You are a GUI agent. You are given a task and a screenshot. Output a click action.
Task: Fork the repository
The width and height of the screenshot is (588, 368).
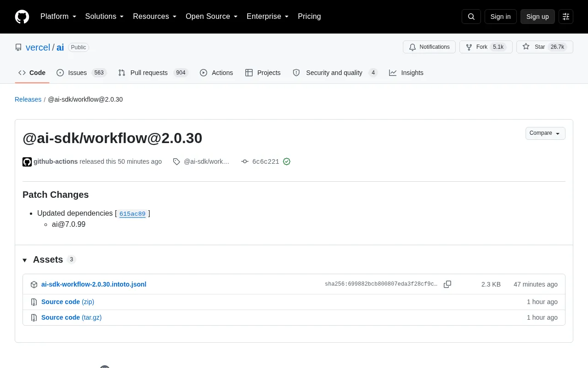(x=486, y=47)
